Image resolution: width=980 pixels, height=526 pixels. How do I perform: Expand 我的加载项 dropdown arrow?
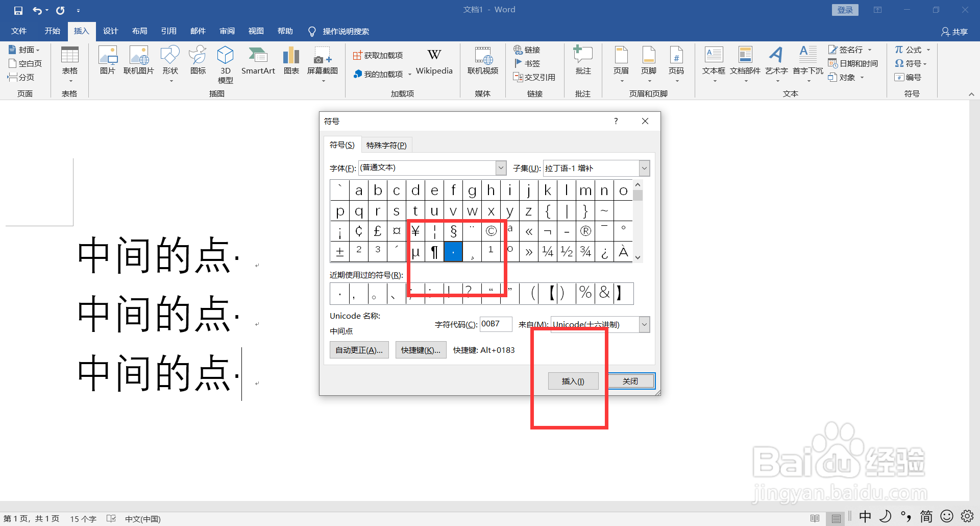coord(410,75)
